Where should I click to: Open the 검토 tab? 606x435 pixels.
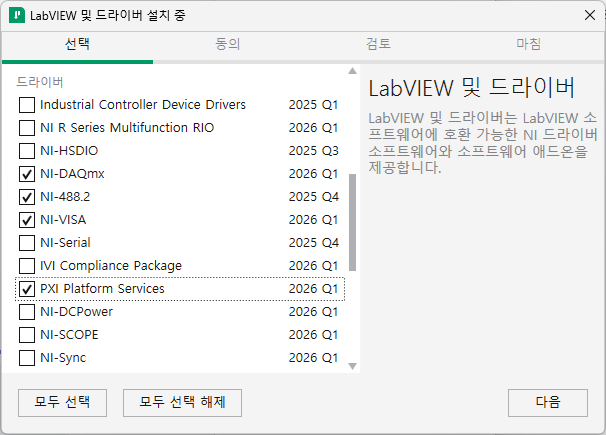point(378,44)
